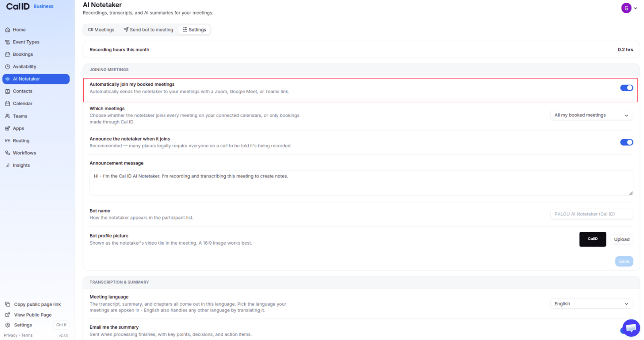Open the Meeting language English dropdown

click(x=591, y=304)
